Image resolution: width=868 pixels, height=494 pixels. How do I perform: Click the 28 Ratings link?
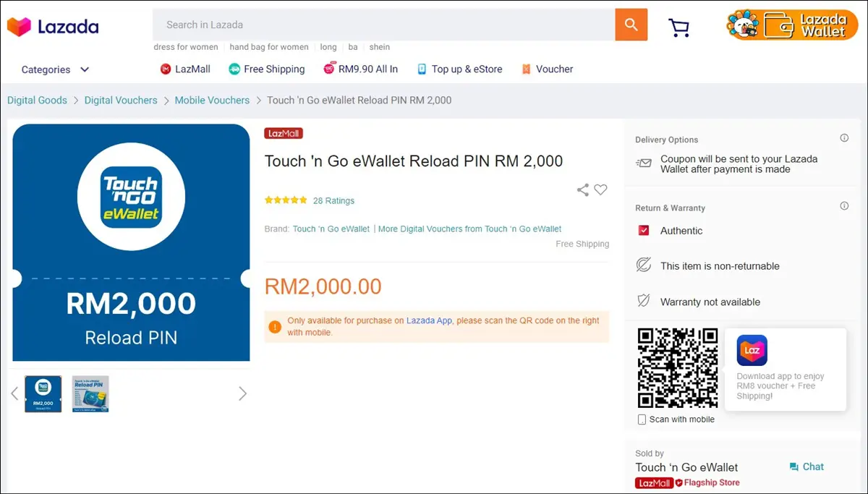tap(333, 200)
